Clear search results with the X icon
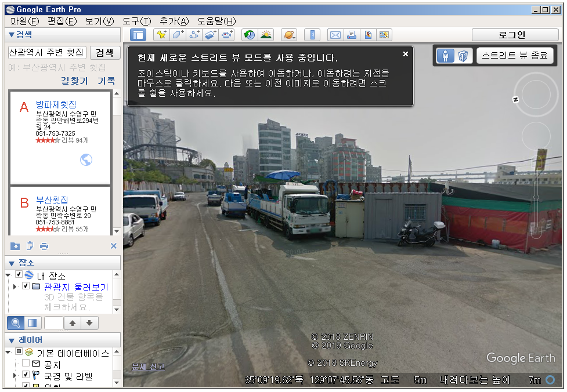 click(x=114, y=246)
